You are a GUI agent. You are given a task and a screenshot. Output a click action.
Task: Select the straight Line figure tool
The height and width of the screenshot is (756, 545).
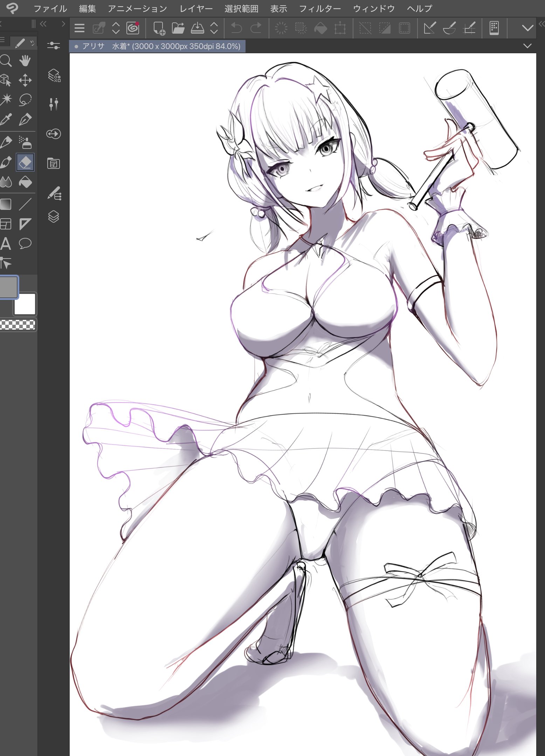[x=25, y=204]
